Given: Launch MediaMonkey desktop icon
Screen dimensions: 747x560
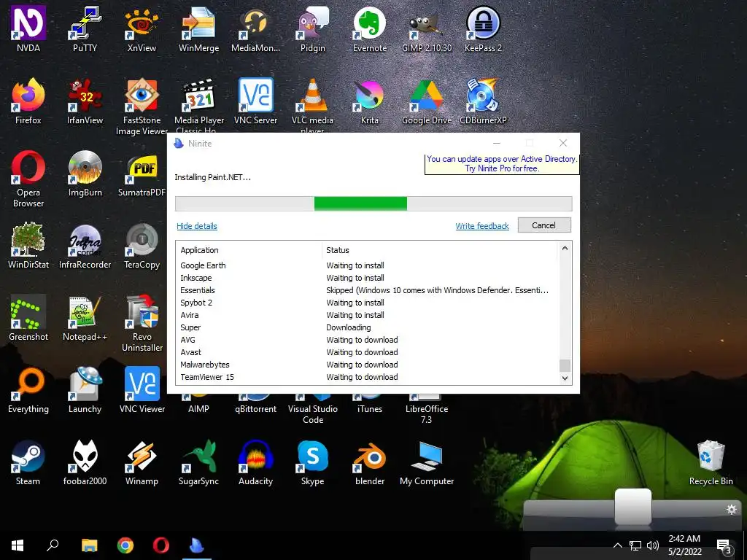Looking at the screenshot, I should (x=255, y=28).
